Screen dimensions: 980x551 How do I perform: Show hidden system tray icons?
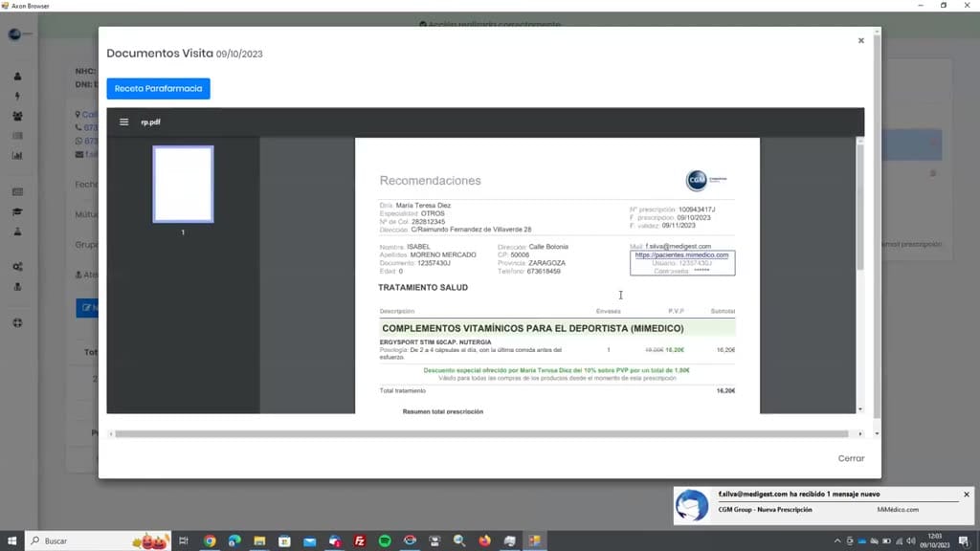(837, 541)
